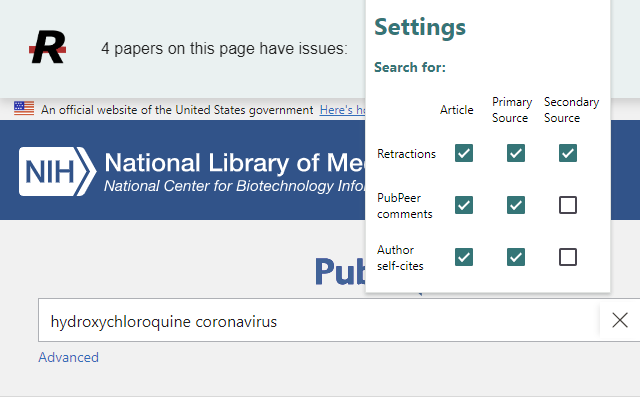The width and height of the screenshot is (640, 400).
Task: Click the PubMed logo heading
Action: click(338, 272)
